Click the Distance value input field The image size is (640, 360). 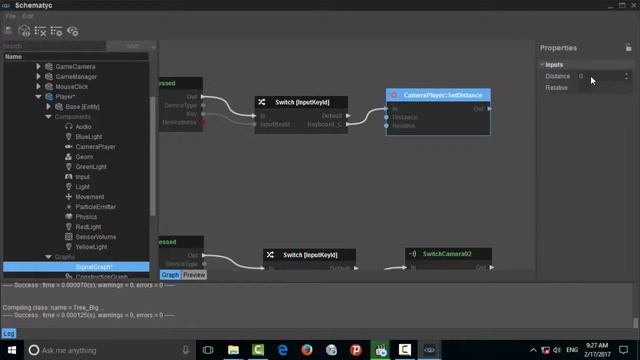point(600,76)
